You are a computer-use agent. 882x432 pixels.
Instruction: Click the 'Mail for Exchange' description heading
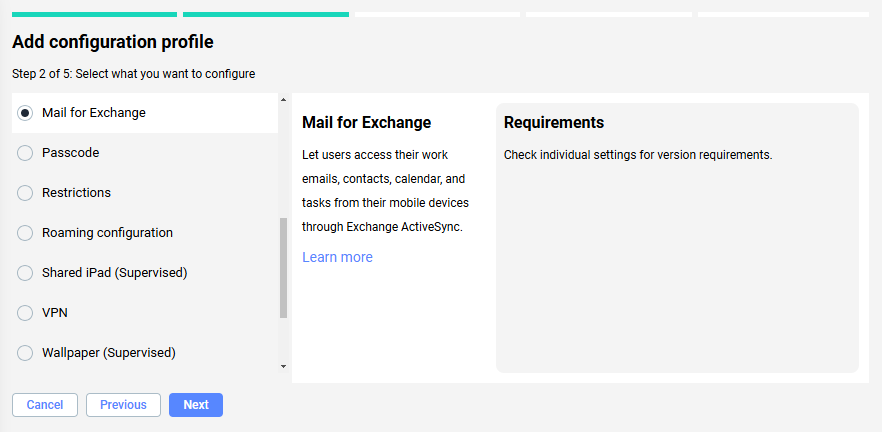367,123
